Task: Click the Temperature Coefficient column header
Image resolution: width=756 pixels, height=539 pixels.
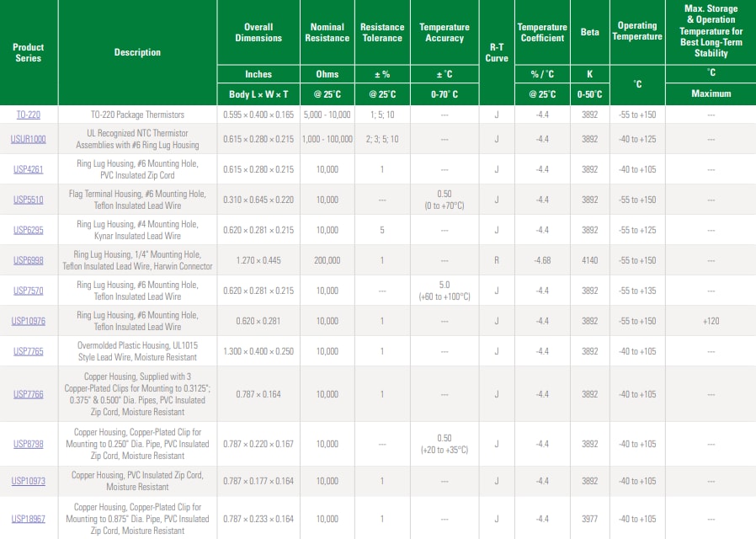Action: click(x=541, y=33)
